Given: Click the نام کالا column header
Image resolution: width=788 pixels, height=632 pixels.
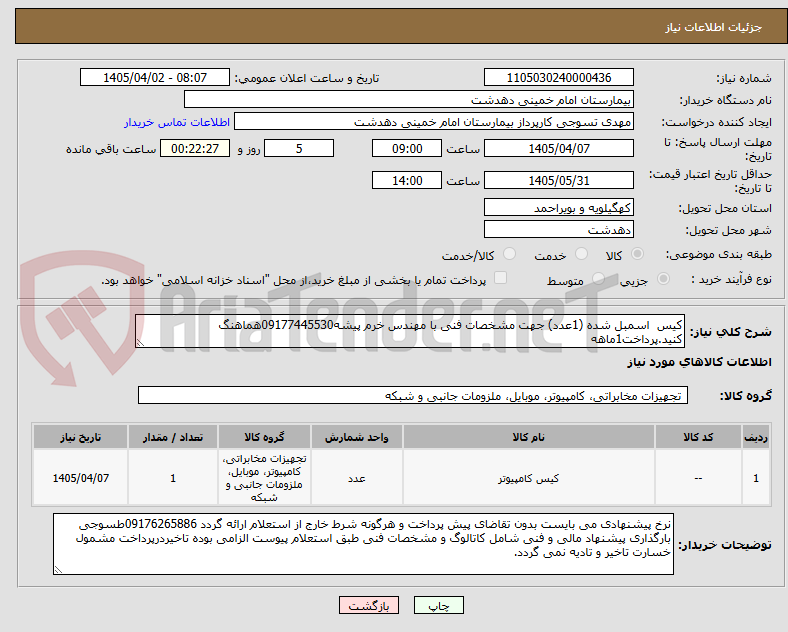Looking at the screenshot, I should pos(528,437).
